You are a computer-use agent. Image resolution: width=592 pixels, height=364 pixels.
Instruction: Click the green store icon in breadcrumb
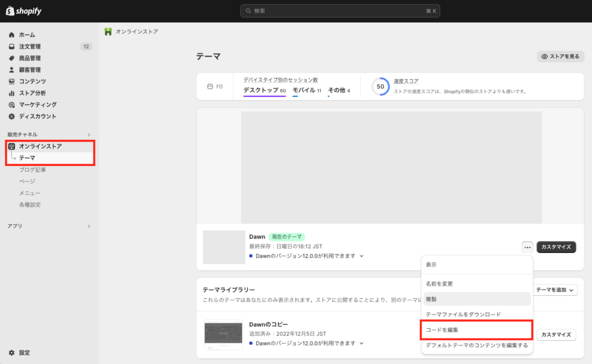point(108,32)
